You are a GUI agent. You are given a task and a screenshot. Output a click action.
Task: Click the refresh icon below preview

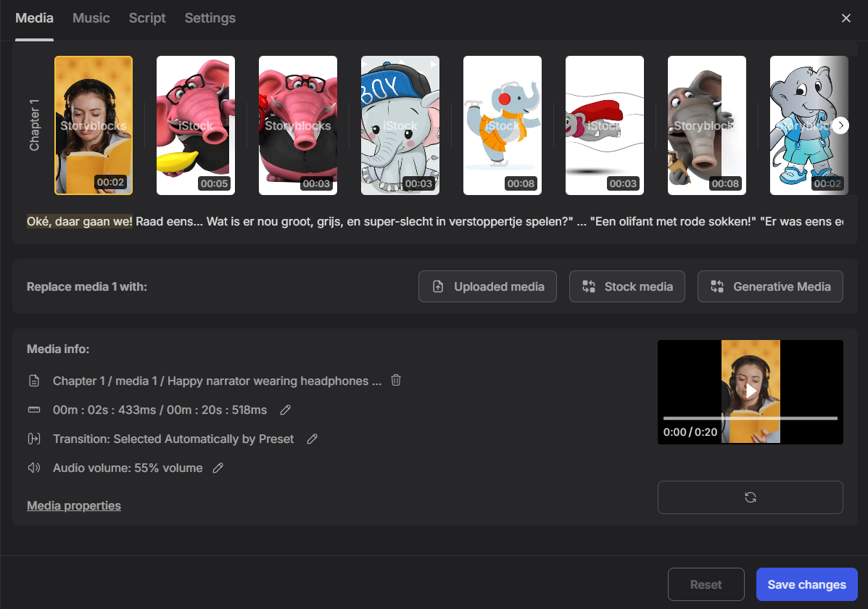pos(750,497)
